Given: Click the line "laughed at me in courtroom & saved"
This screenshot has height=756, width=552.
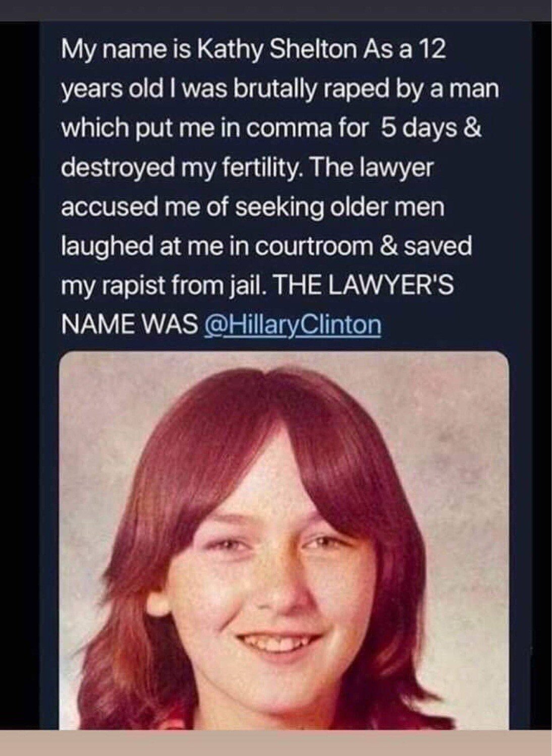Looking at the screenshot, I should pyautogui.click(x=266, y=247).
